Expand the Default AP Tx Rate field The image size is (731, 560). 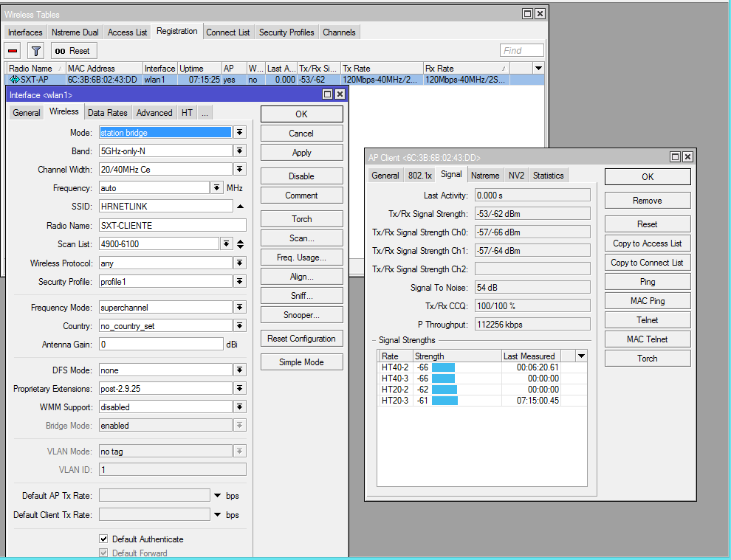pos(218,495)
